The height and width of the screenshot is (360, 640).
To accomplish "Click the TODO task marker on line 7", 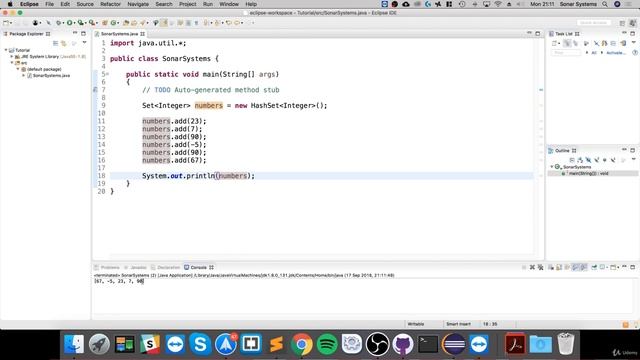I will coord(95,90).
